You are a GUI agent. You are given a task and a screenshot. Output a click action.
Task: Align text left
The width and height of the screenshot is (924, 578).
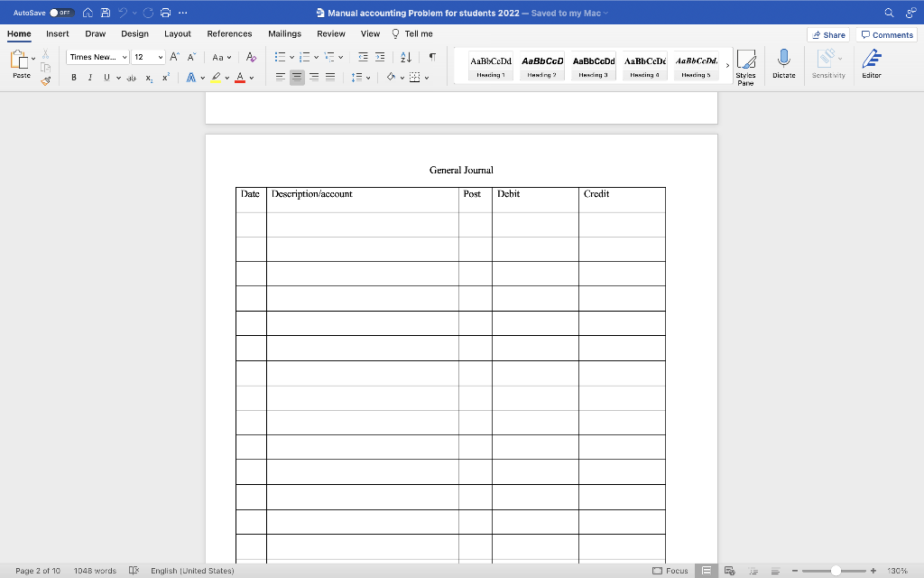[281, 78]
